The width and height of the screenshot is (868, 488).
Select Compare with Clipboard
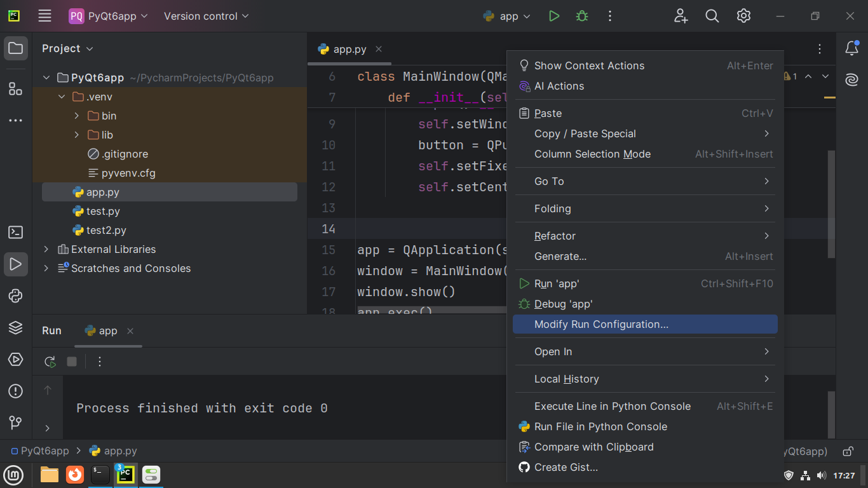(x=645, y=447)
